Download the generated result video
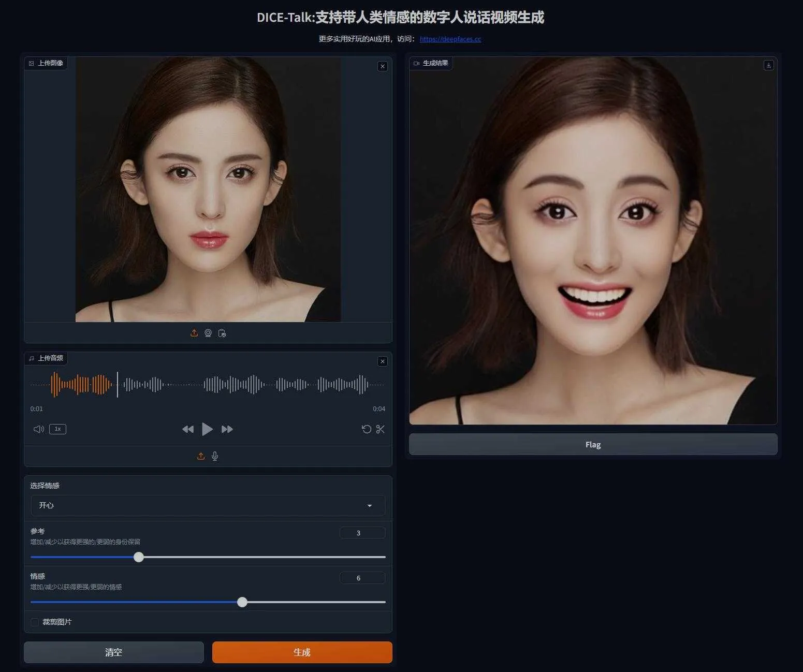Image resolution: width=803 pixels, height=672 pixels. 768,65
